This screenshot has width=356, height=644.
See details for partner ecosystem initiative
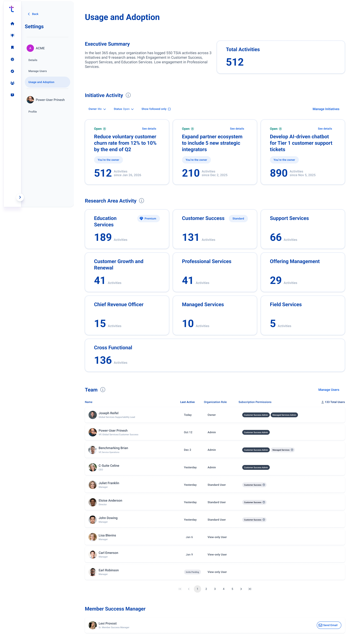click(x=237, y=129)
